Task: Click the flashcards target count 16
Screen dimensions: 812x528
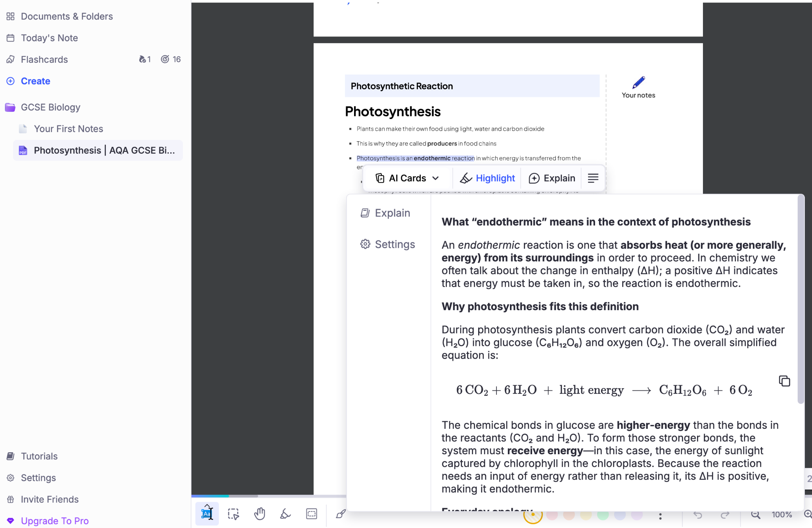Action: pos(171,60)
